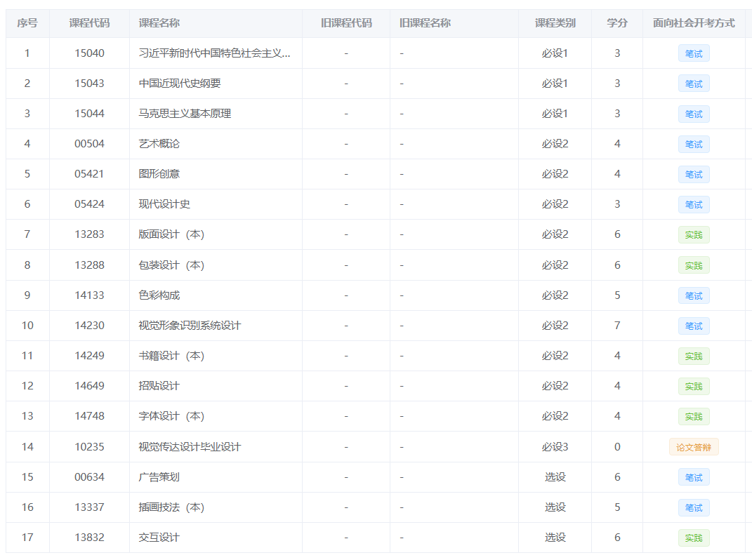752x560 pixels.
Task: Click the 笔试 tag for course 15040
Action: click(x=694, y=54)
